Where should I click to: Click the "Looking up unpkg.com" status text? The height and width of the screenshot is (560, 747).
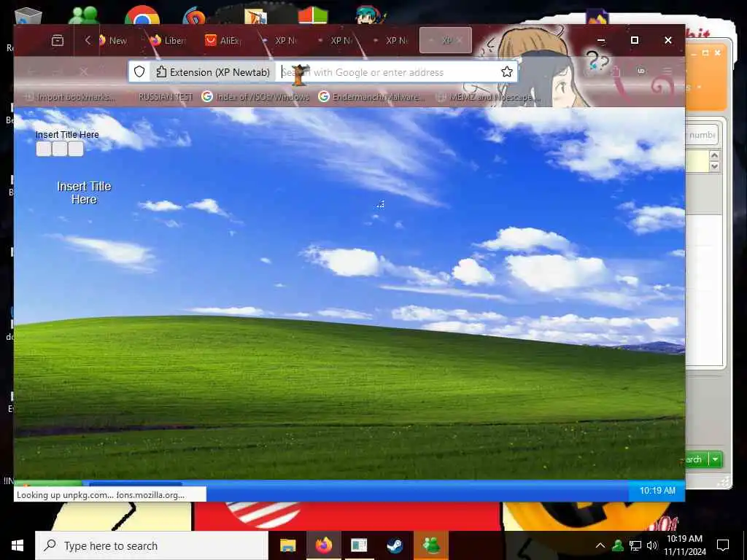pyautogui.click(x=65, y=495)
